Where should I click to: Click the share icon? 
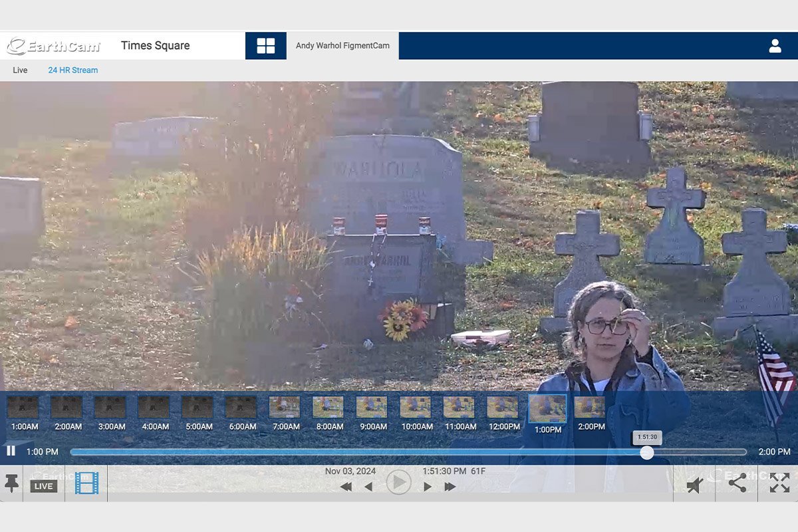pos(737,483)
